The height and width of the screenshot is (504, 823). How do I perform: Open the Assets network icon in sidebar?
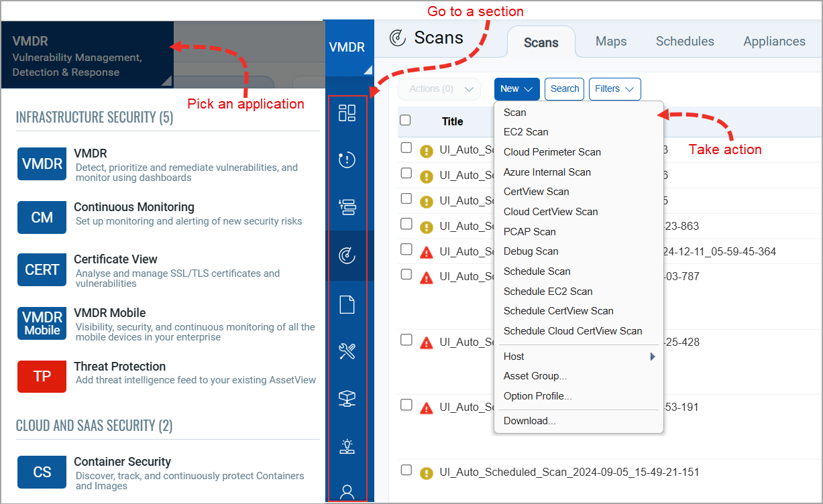(x=347, y=399)
